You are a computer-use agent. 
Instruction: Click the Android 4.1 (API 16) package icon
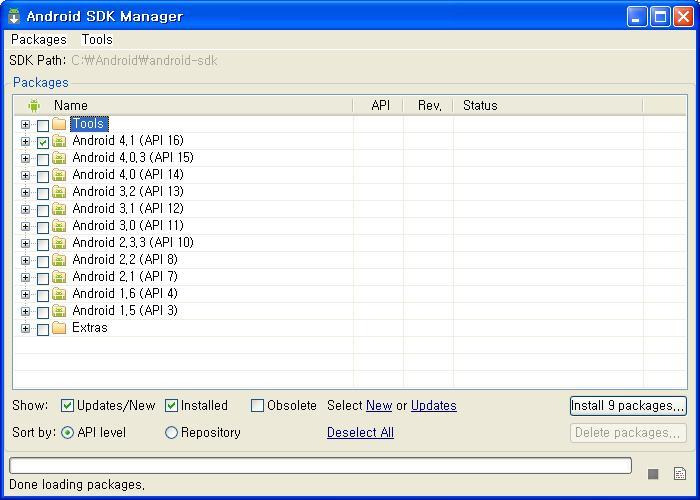click(x=59, y=141)
